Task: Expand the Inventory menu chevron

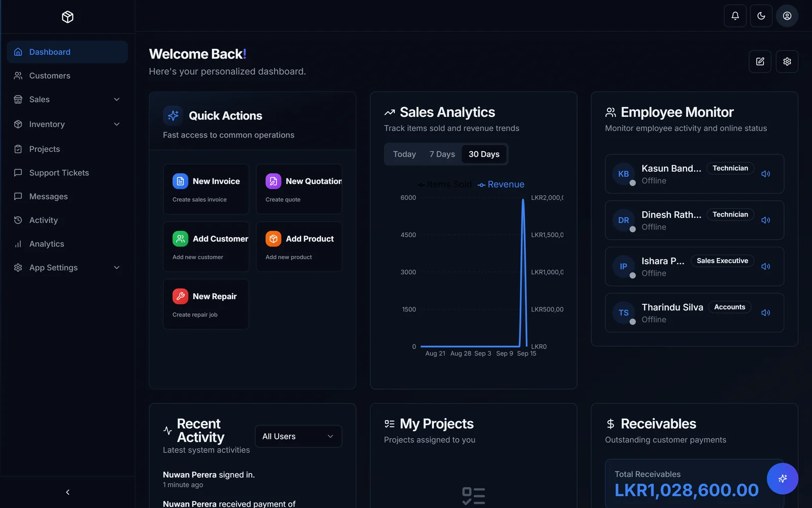Action: pyautogui.click(x=117, y=124)
